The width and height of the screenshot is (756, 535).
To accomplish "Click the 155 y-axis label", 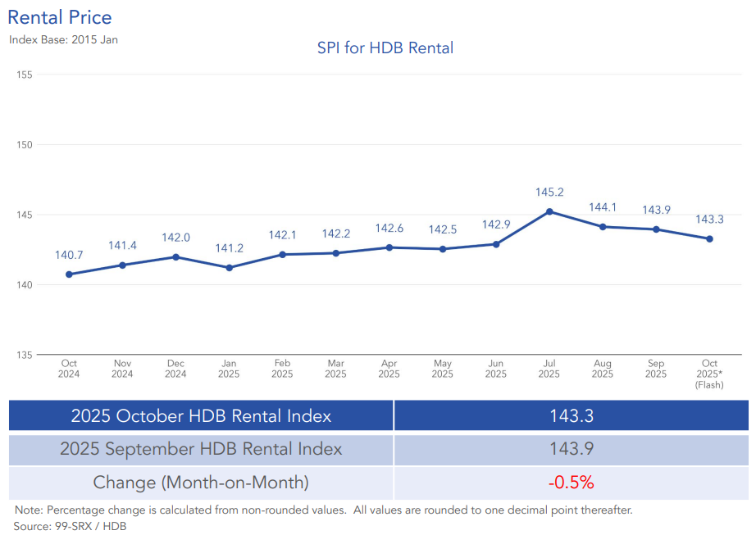I will click(24, 75).
